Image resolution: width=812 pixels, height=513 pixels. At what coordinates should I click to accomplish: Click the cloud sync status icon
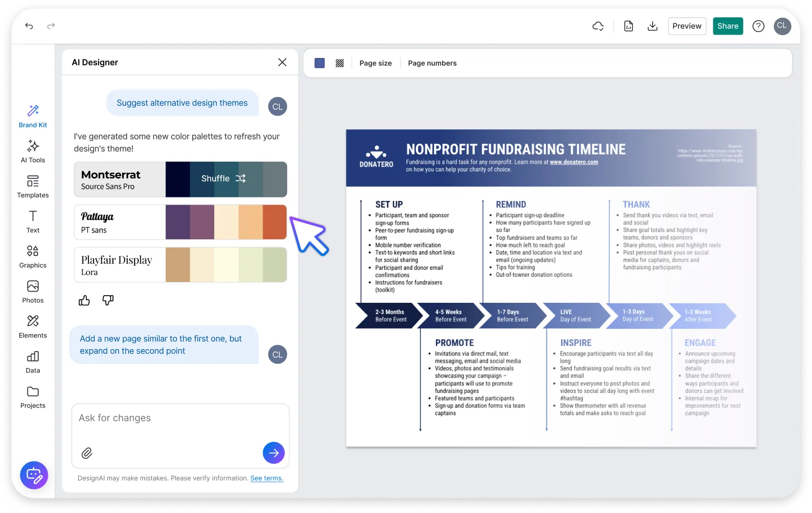[x=598, y=26]
